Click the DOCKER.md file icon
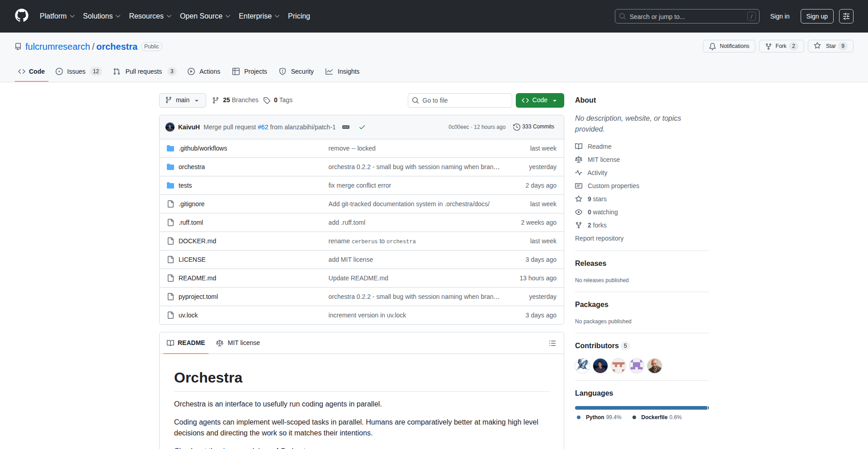This screenshot has height=449, width=868. pos(170,241)
